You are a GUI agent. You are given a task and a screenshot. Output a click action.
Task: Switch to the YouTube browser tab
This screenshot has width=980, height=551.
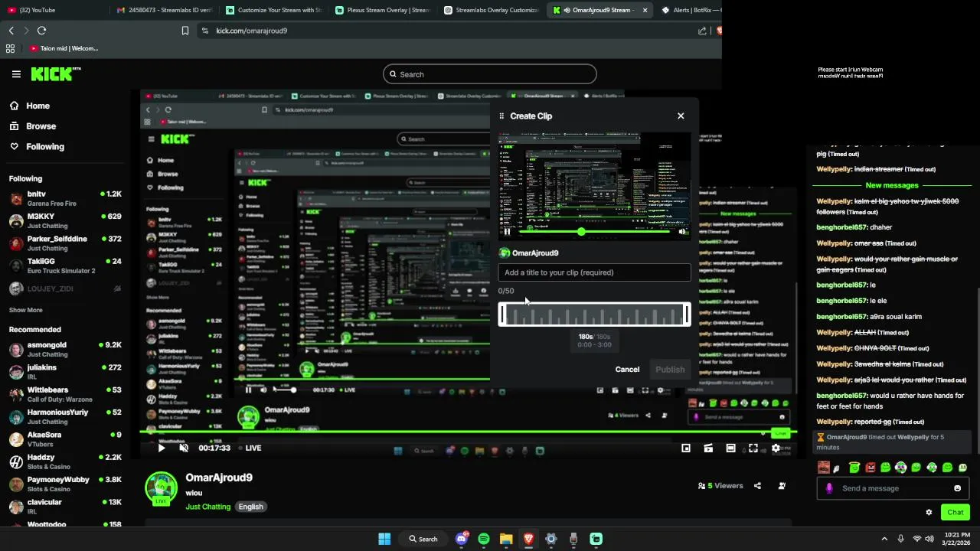[x=54, y=10]
